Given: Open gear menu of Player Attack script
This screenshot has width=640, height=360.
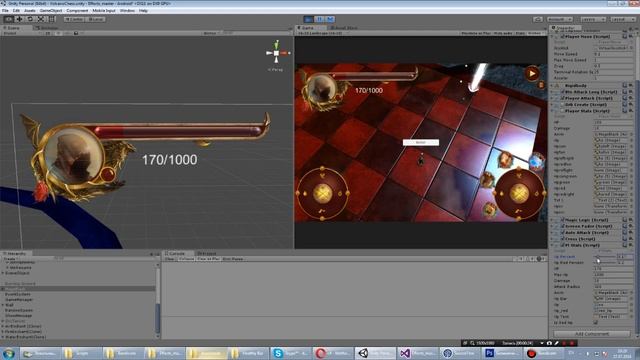Looking at the screenshot, I should point(631,98).
